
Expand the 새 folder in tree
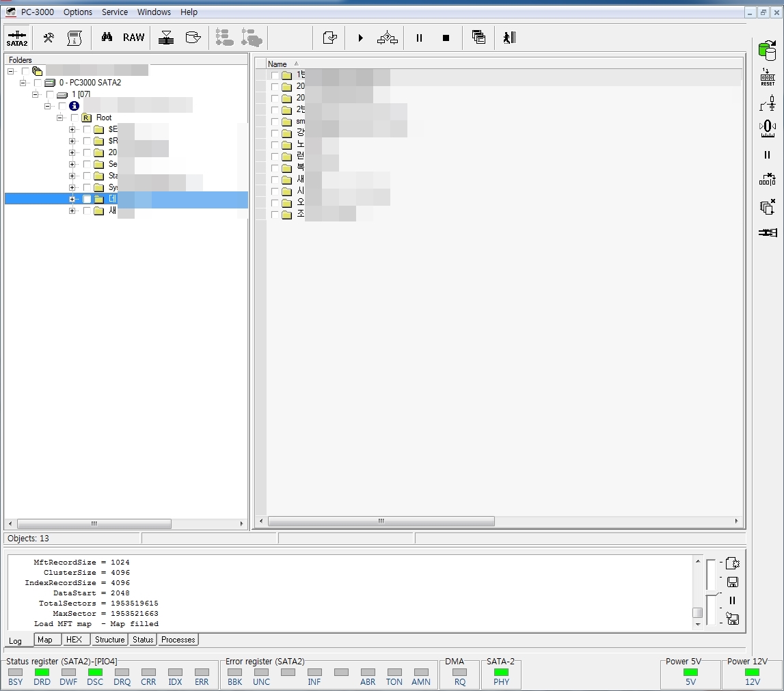click(72, 211)
